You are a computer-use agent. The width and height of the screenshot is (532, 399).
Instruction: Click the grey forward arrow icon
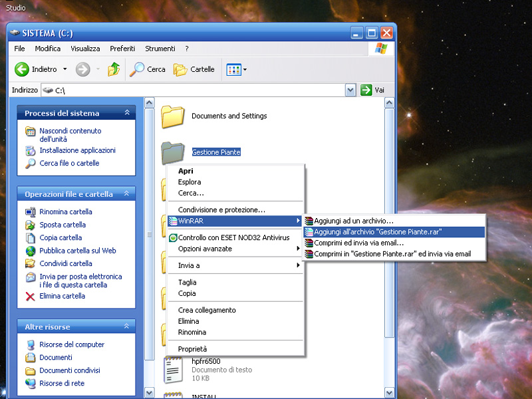(82, 69)
